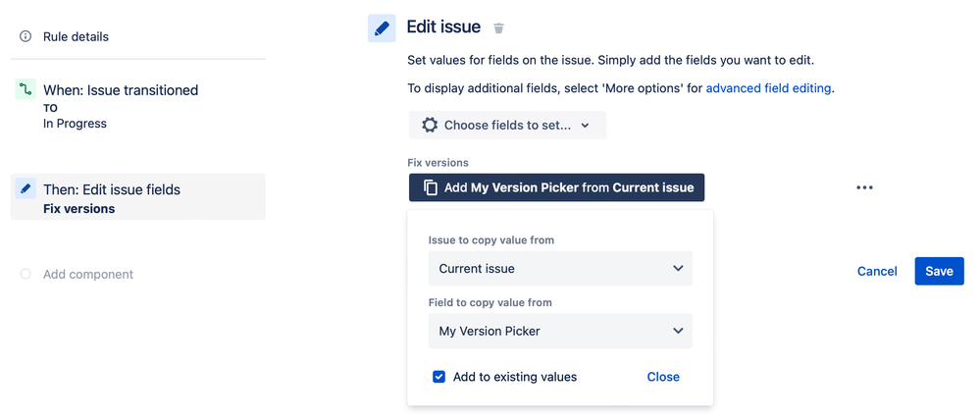Uncheck Add to existing values checkbox
The height and width of the screenshot is (419, 980).
439,377
